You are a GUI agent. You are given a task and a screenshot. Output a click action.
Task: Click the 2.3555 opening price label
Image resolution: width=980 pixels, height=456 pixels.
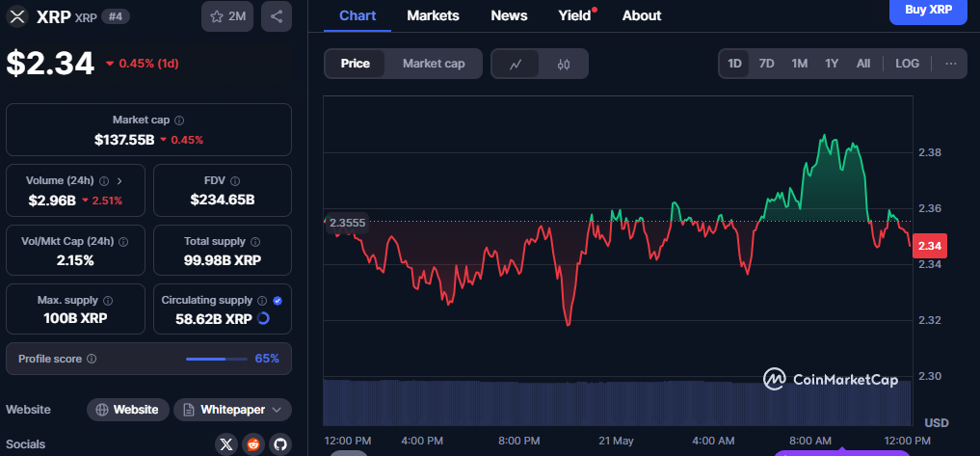(x=347, y=222)
